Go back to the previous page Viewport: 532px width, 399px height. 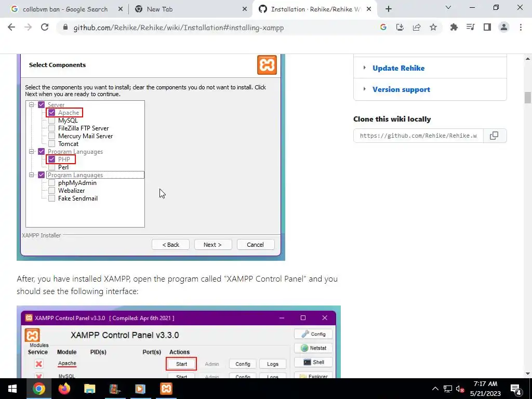(x=11, y=28)
